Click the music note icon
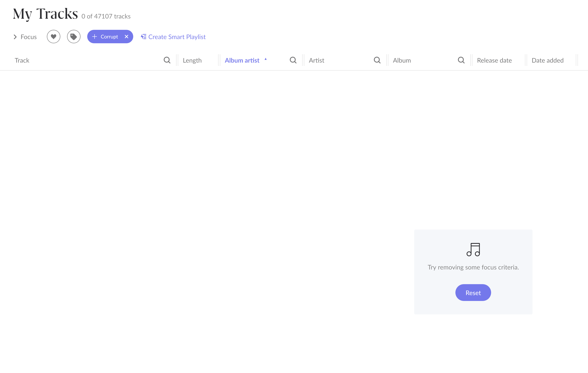588x373 pixels. (x=473, y=250)
